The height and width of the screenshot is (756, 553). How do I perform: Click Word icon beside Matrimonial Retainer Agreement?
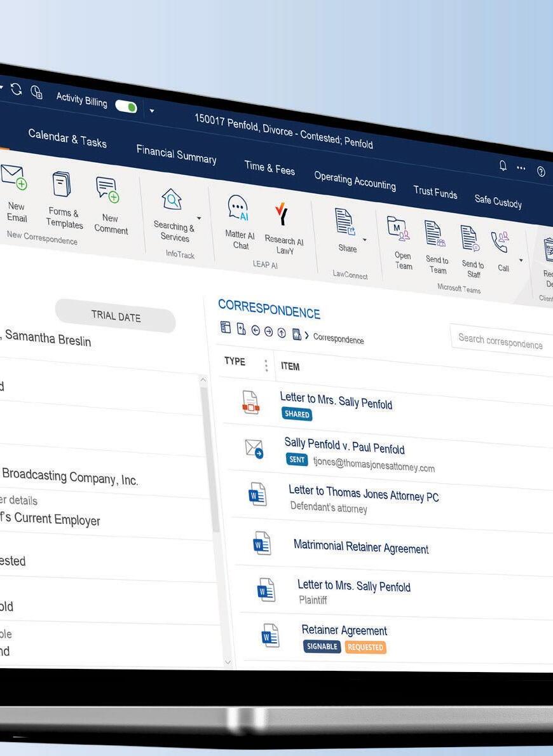(x=262, y=544)
